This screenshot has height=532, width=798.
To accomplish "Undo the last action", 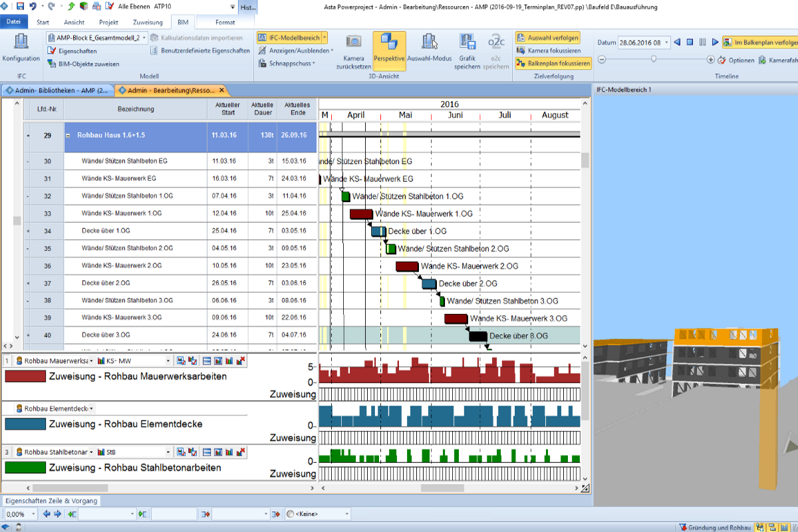I will click(x=33, y=7).
